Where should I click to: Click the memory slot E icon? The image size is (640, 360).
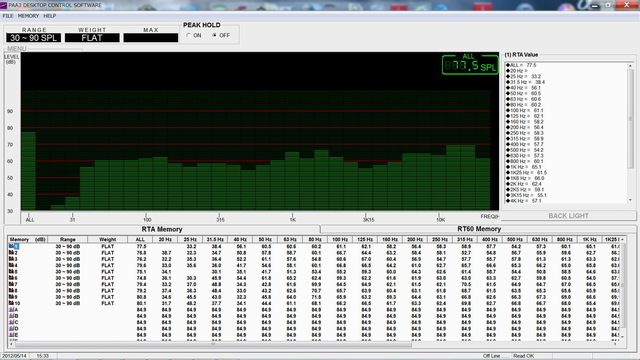pyautogui.click(x=11, y=335)
